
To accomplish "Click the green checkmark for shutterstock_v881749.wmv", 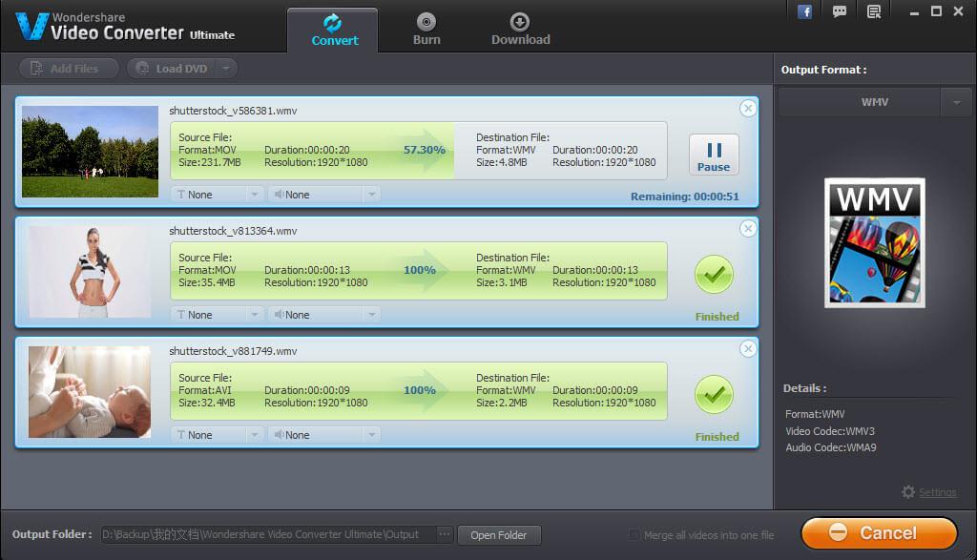I will click(x=714, y=395).
